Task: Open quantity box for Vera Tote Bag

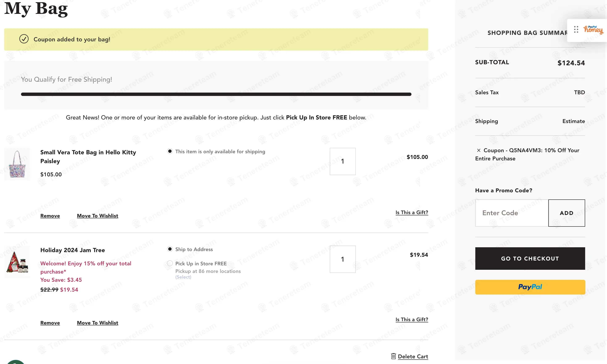Action: [x=343, y=161]
